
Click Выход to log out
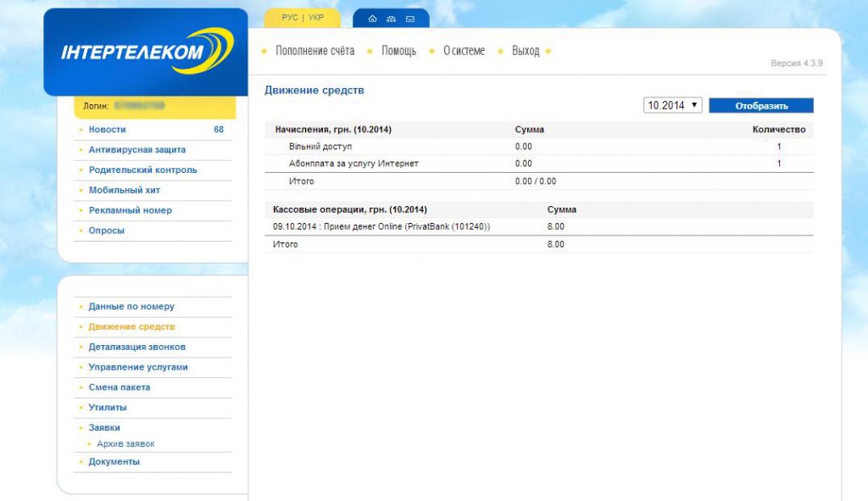[526, 51]
